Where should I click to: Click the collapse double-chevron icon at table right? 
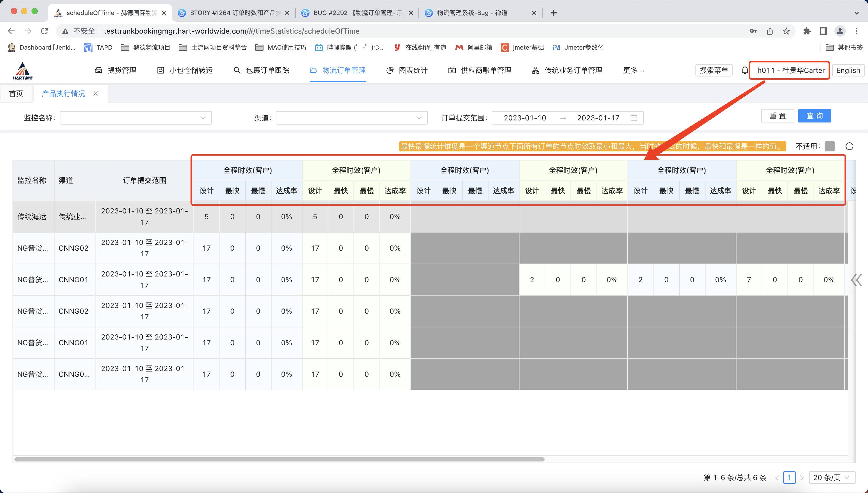click(x=856, y=280)
